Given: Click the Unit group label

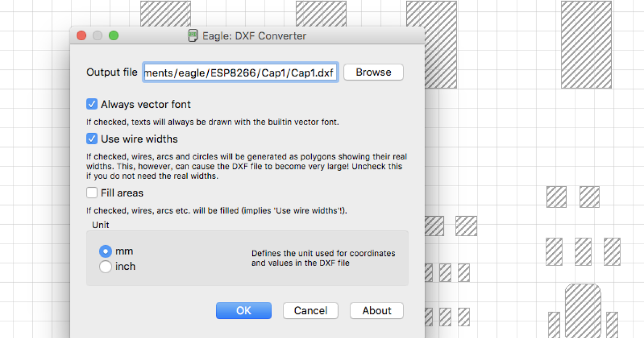Looking at the screenshot, I should click(101, 225).
